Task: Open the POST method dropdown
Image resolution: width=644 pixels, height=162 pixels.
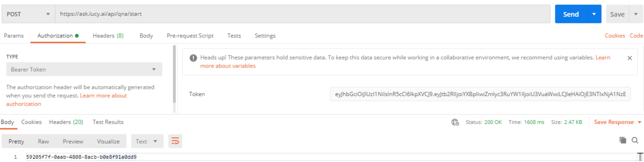Action: click(x=28, y=14)
